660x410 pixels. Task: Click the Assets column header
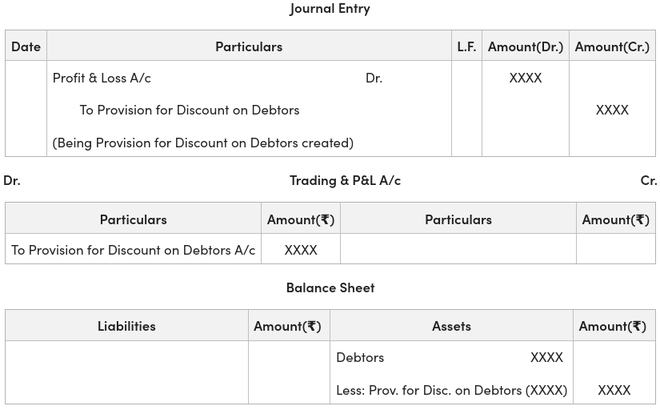point(451,326)
